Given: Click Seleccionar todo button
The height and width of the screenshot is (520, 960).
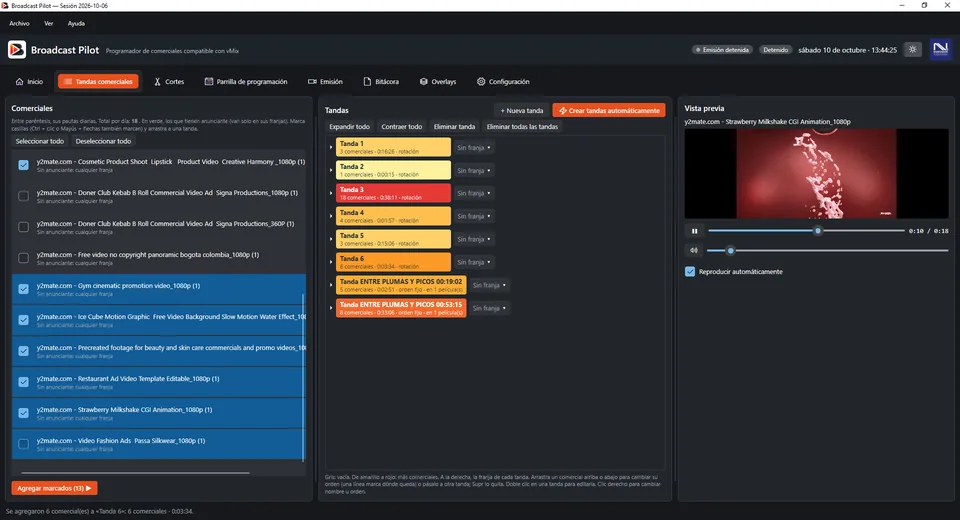Looking at the screenshot, I should (x=40, y=141).
